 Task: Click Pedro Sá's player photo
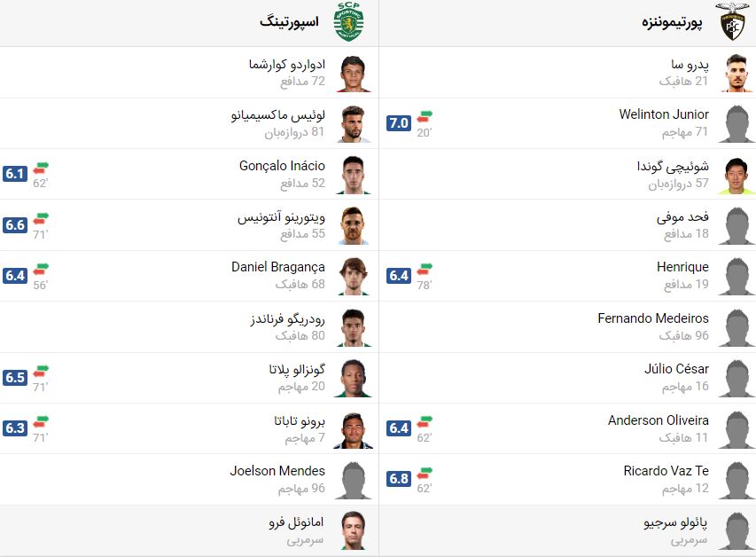(x=737, y=74)
